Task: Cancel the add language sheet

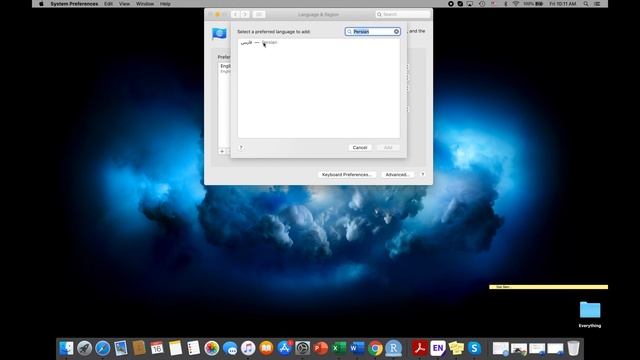Action: 360,147
